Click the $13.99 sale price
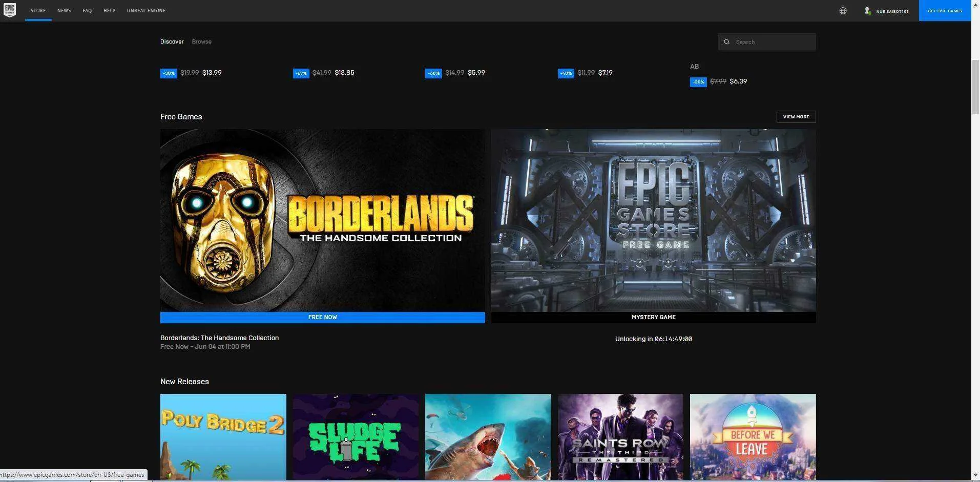This screenshot has height=482, width=980. 212,73
